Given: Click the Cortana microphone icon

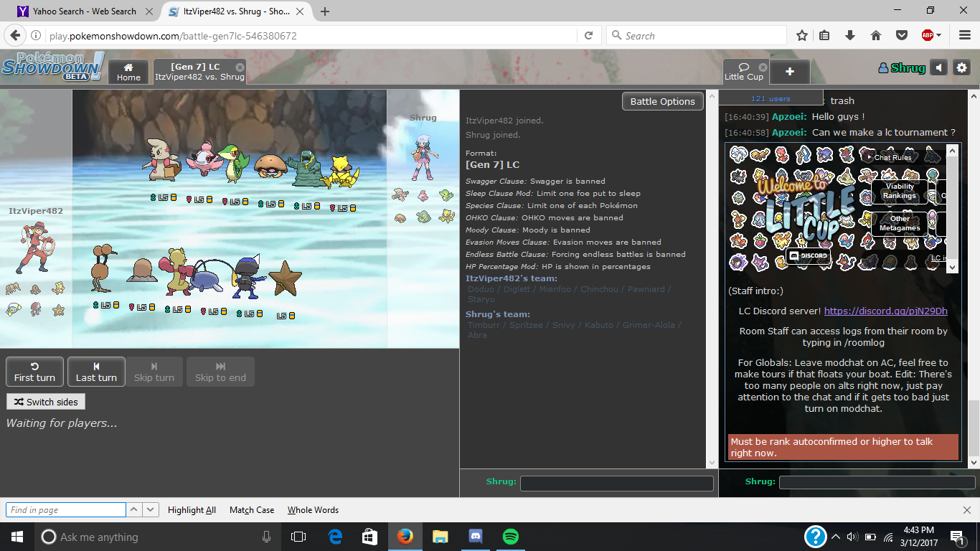Looking at the screenshot, I should [267, 537].
